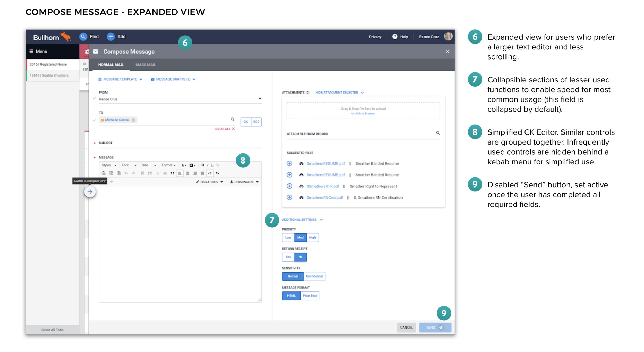The height and width of the screenshot is (352, 644).
Task: Click the Italic formatting icon
Action: click(207, 165)
